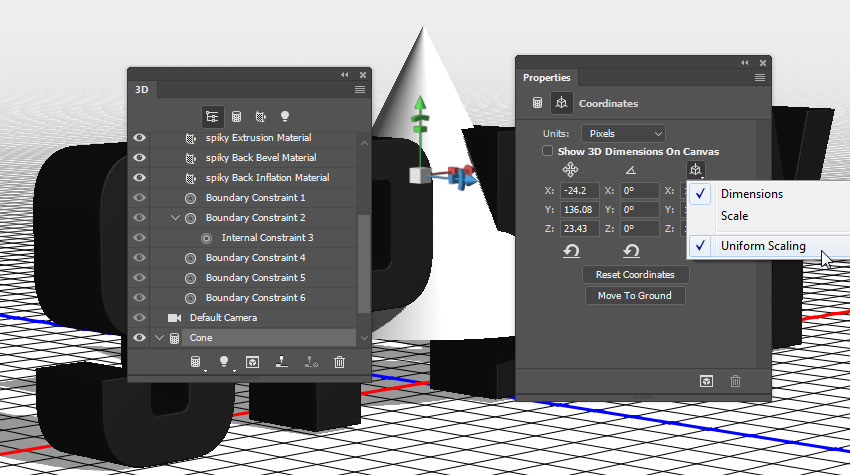
Task: Click the Y rotation field
Action: (x=640, y=210)
